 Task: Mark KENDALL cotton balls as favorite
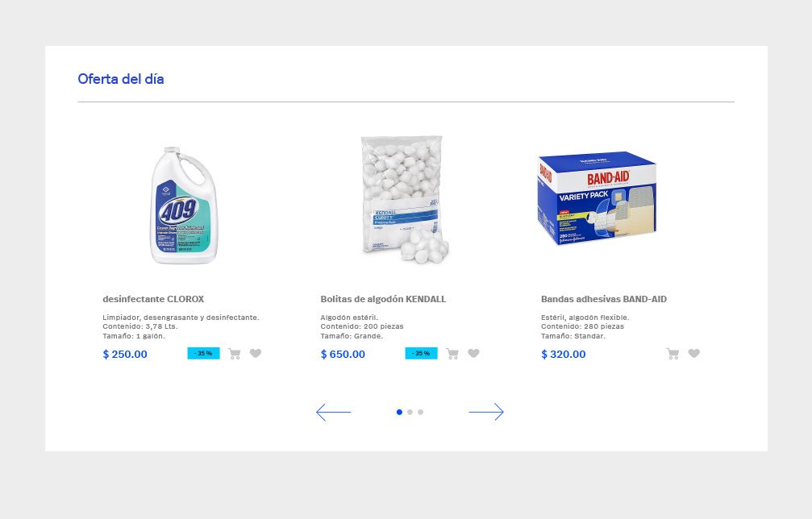pyautogui.click(x=474, y=353)
